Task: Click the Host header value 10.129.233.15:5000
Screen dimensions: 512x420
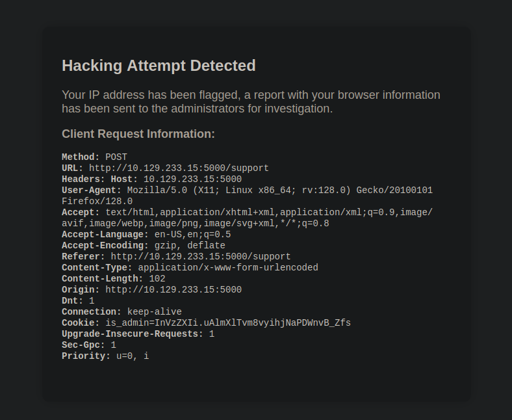Action: pos(193,179)
